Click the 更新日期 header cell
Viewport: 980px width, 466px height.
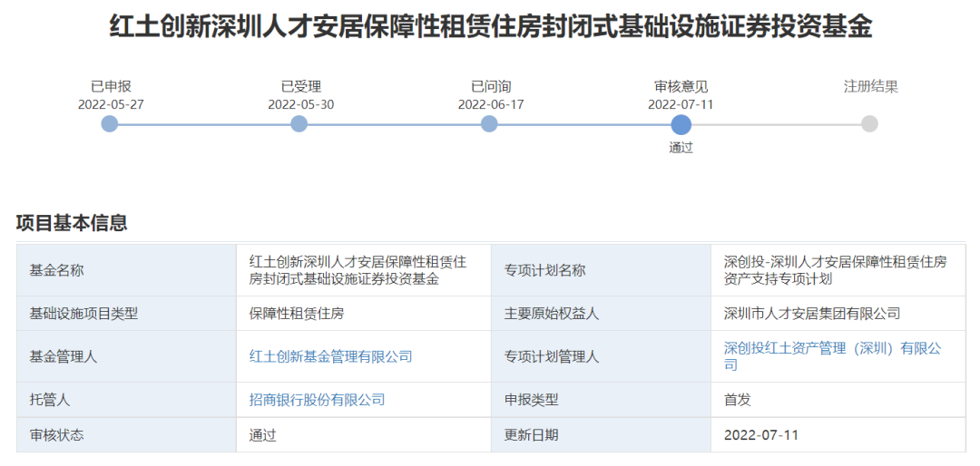tap(602, 435)
